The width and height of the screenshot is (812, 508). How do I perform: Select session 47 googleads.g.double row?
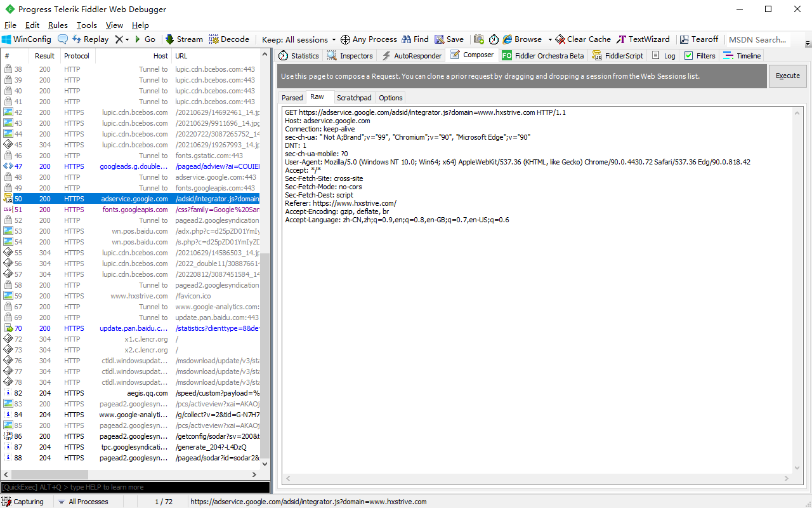130,166
